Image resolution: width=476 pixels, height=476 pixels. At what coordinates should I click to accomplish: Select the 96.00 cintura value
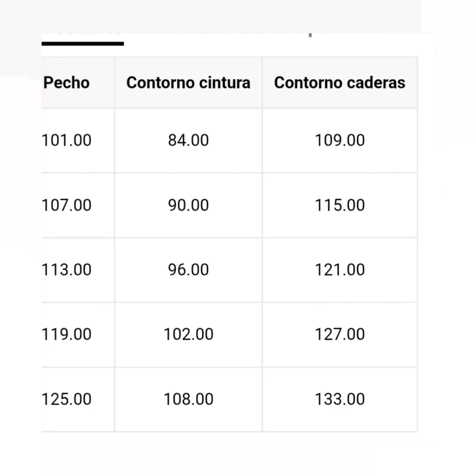coord(188,270)
